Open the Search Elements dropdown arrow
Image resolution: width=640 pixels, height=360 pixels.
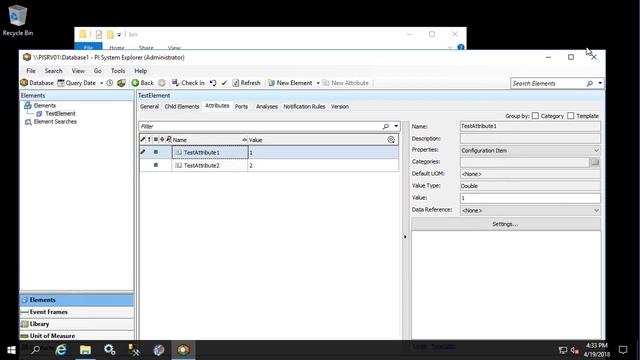pyautogui.click(x=600, y=83)
